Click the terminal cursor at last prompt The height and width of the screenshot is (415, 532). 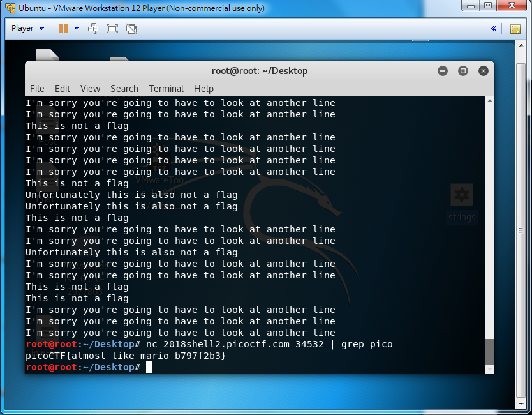pos(149,368)
